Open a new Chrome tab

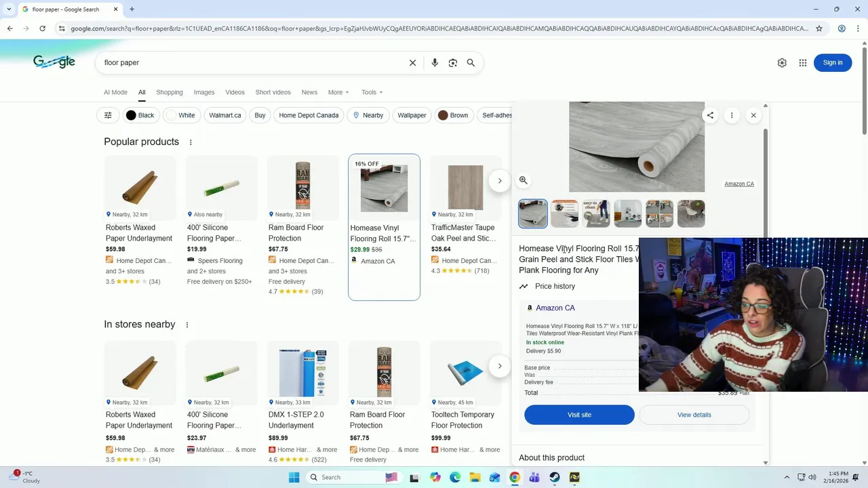[x=132, y=9]
